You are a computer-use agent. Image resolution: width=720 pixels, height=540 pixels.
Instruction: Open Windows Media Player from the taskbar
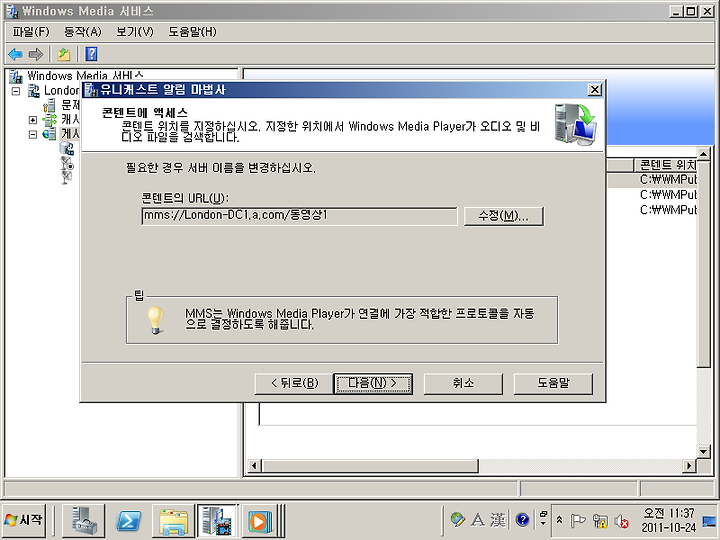(259, 521)
